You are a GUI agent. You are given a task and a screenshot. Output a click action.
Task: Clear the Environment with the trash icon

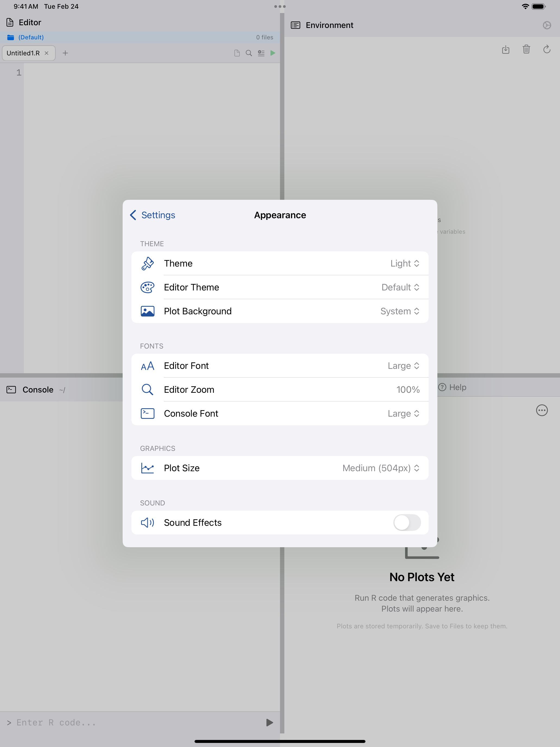click(x=526, y=50)
